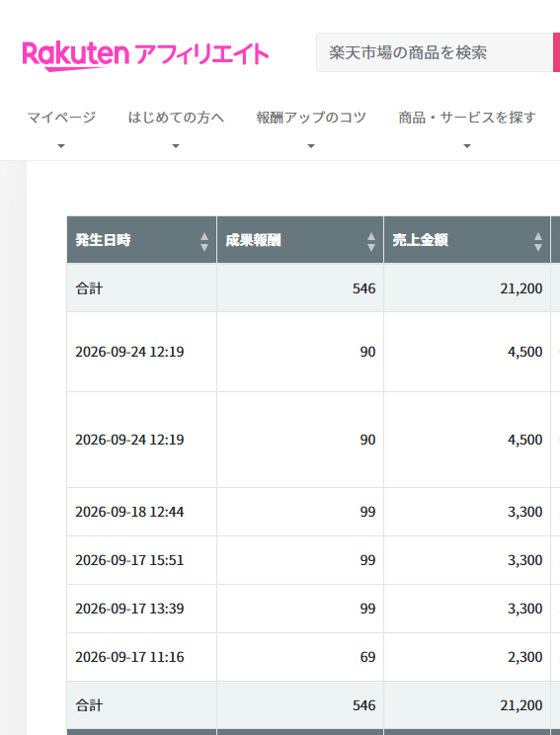Open the 商品・サービスを探す menu
Viewport: 560px width, 735px height.
pyautogui.click(x=467, y=118)
